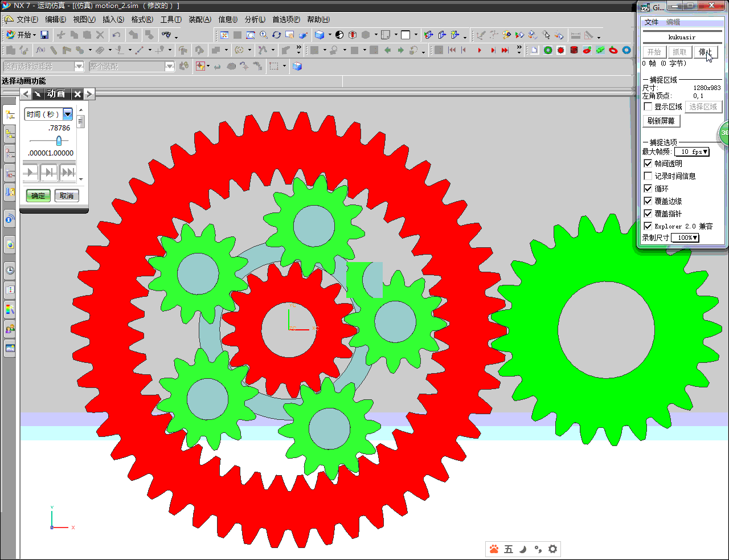
Task: Click the binoculars Find icon
Action: pos(166,35)
